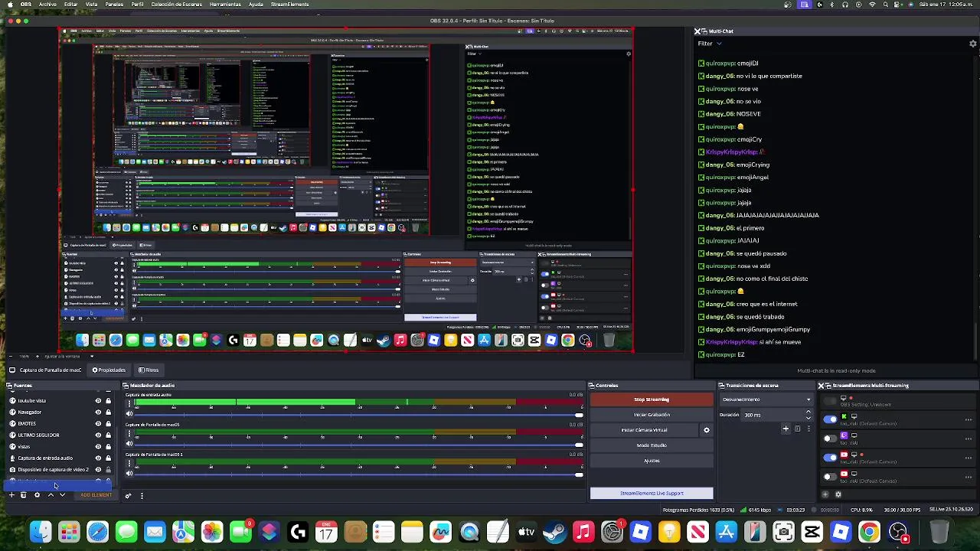The image size is (980, 551).
Task: Open the Multi-Chat Filter dropdown
Action: pos(710,44)
